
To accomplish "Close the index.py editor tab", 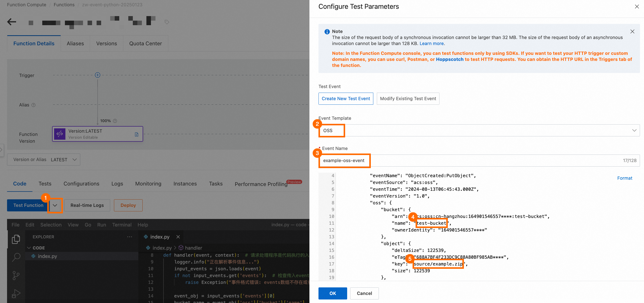I will (x=178, y=237).
